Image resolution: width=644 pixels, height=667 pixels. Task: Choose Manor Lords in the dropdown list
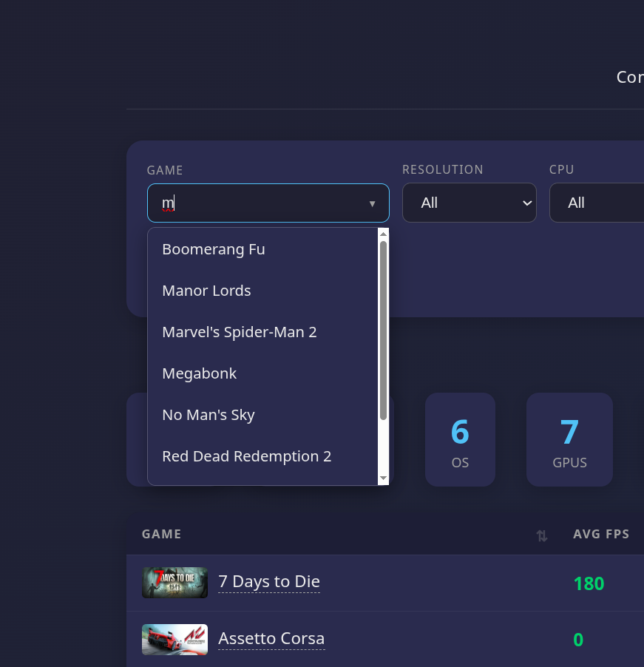(262, 291)
